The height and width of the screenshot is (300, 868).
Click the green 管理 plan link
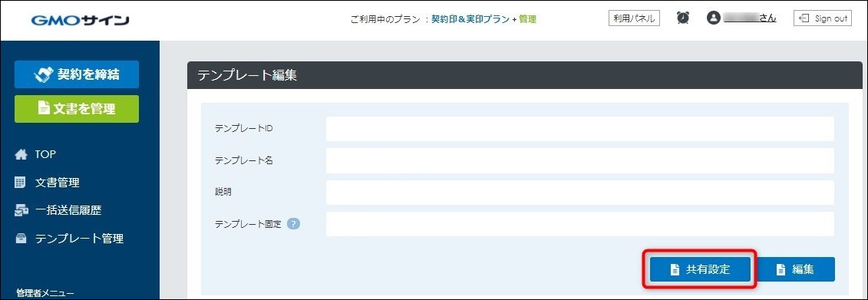[527, 19]
